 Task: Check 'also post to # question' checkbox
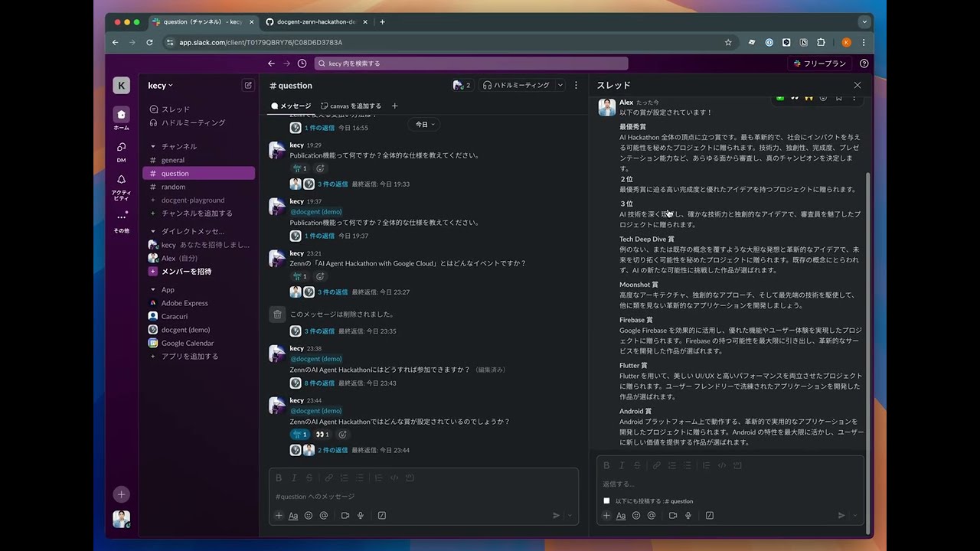pos(606,501)
